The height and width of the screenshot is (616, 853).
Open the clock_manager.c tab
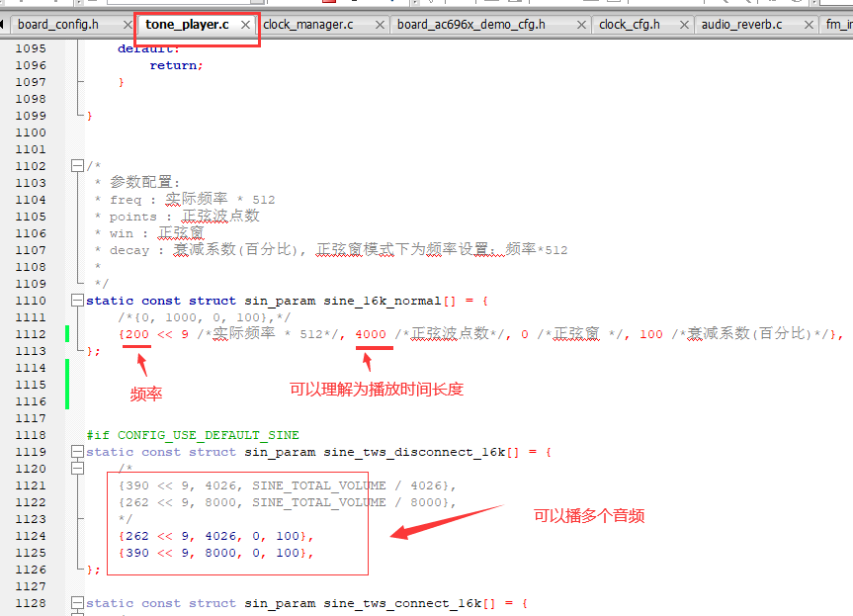[x=308, y=25]
